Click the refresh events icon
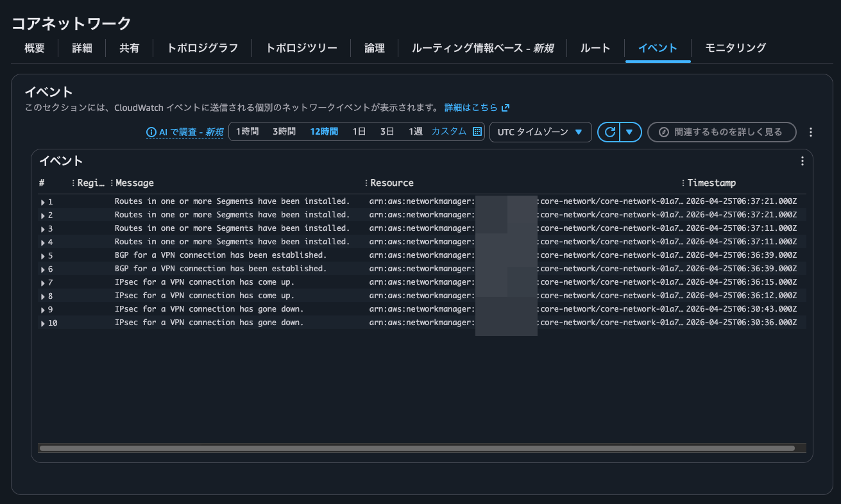This screenshot has width=841, height=504. [x=611, y=131]
